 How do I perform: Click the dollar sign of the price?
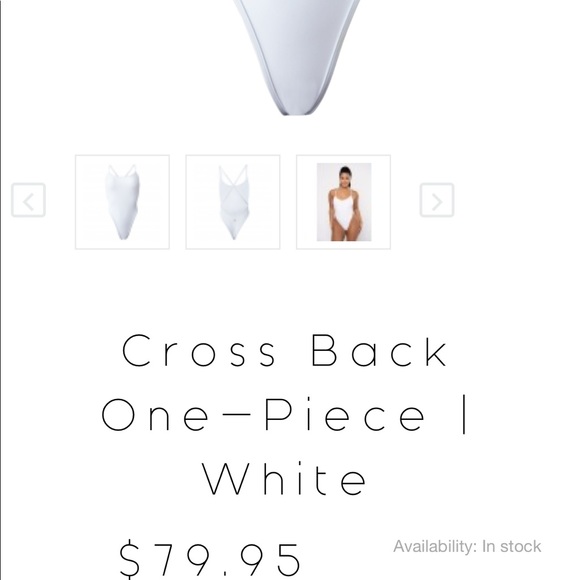129,559
